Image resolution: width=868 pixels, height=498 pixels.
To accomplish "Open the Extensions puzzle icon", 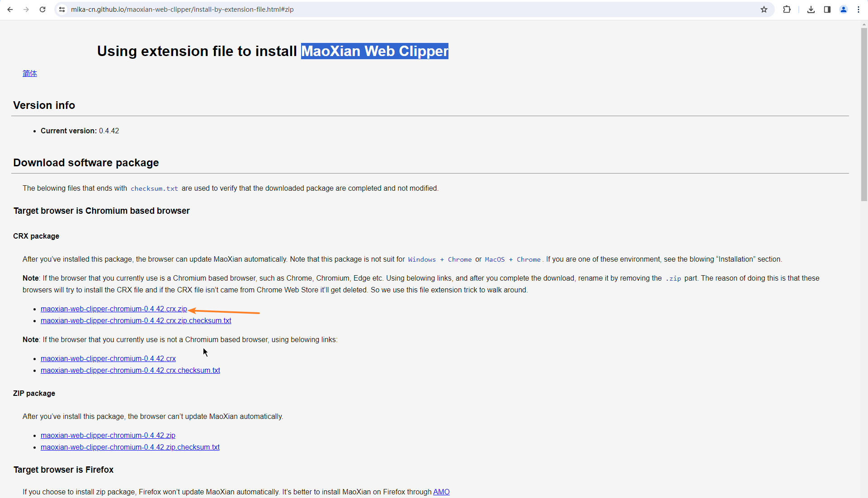I will click(x=787, y=9).
